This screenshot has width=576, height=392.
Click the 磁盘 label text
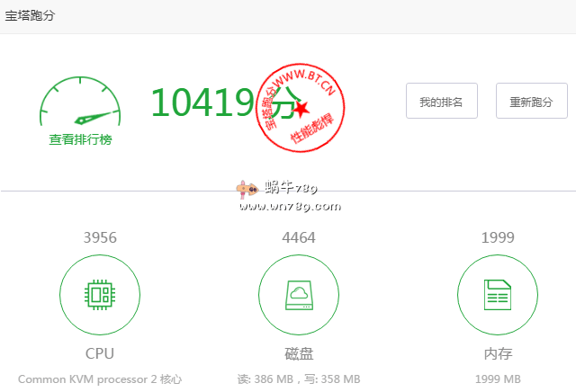click(x=299, y=354)
